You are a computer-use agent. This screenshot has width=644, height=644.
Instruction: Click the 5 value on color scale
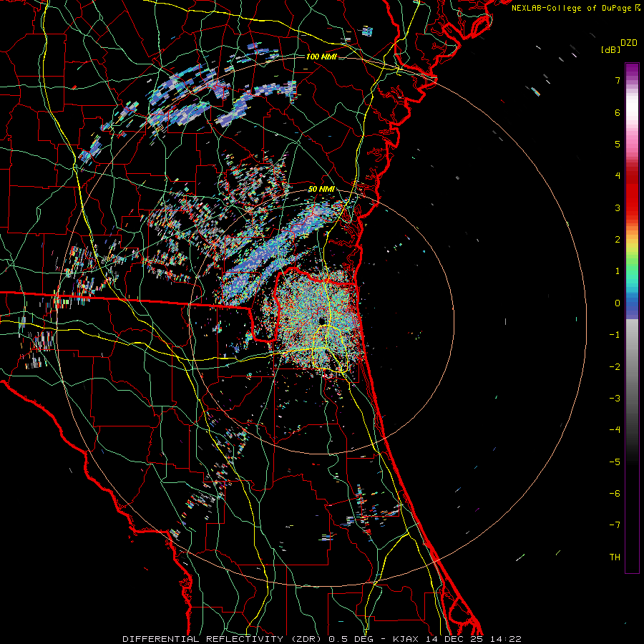coord(618,144)
